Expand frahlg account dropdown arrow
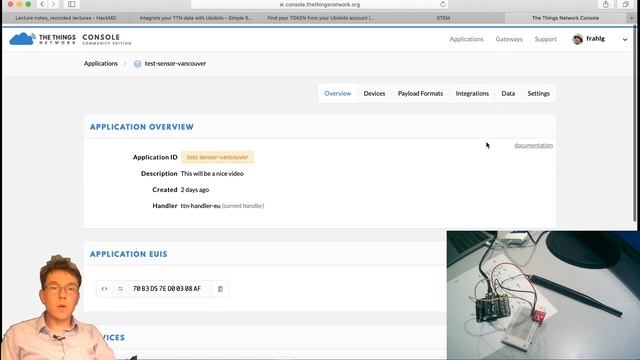 click(x=625, y=40)
